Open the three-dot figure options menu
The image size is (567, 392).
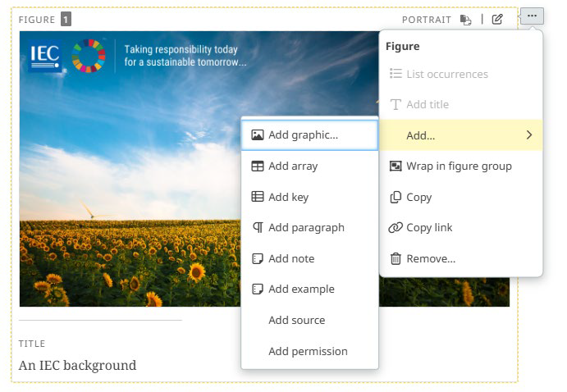[x=532, y=16]
